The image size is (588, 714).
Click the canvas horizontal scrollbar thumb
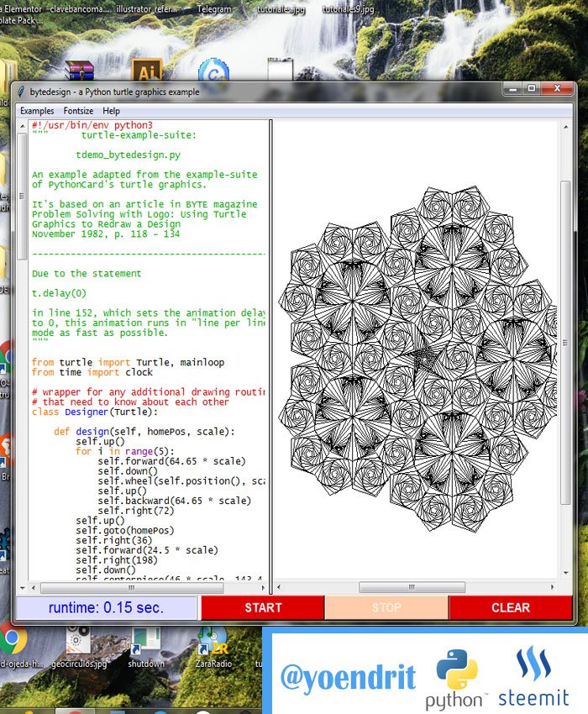pyautogui.click(x=412, y=587)
